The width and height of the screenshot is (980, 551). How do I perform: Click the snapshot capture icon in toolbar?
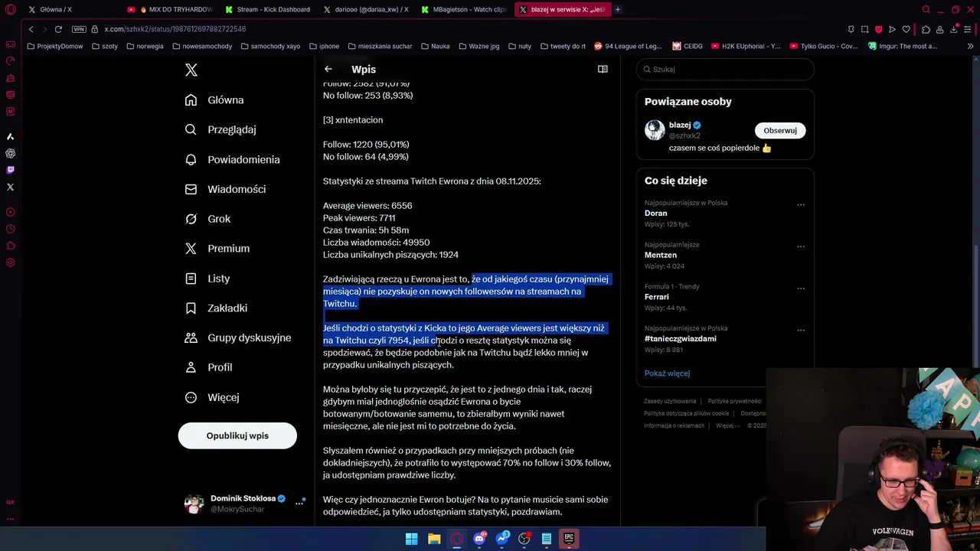coord(864,29)
